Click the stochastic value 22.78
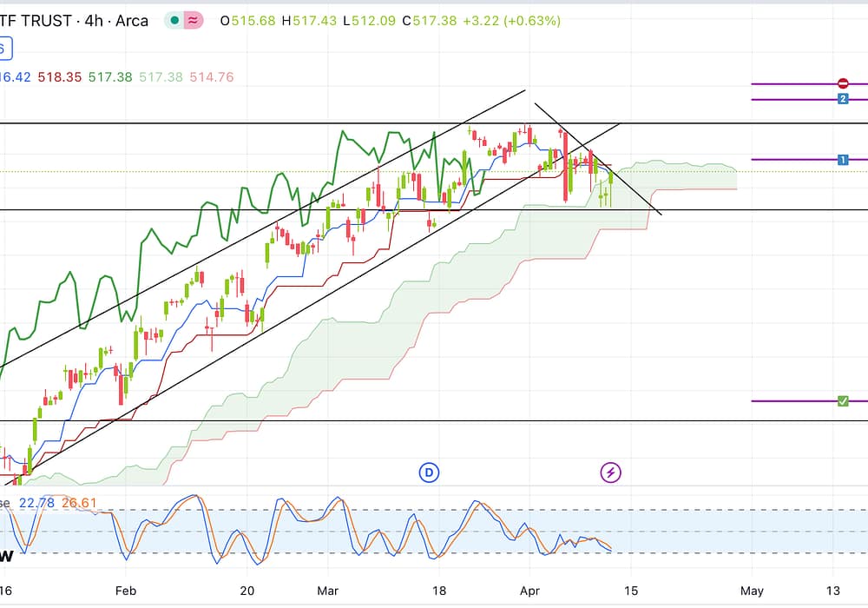 click(x=36, y=503)
